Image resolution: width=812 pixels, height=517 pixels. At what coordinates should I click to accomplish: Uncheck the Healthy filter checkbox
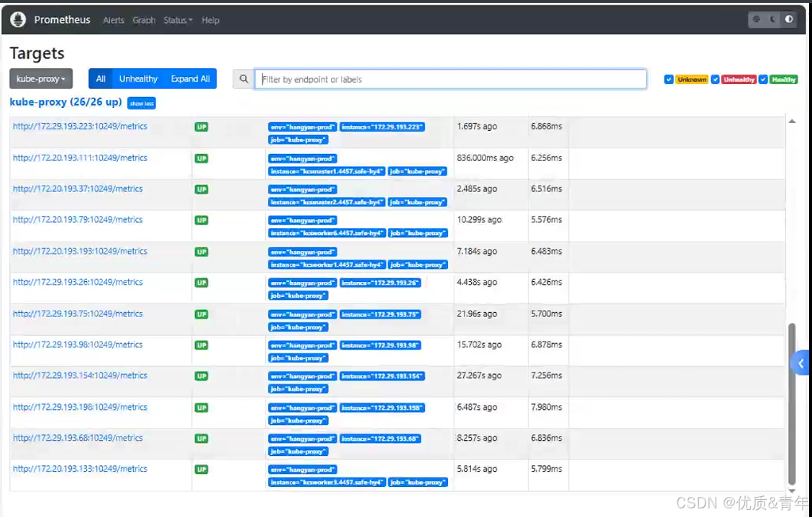pos(763,79)
